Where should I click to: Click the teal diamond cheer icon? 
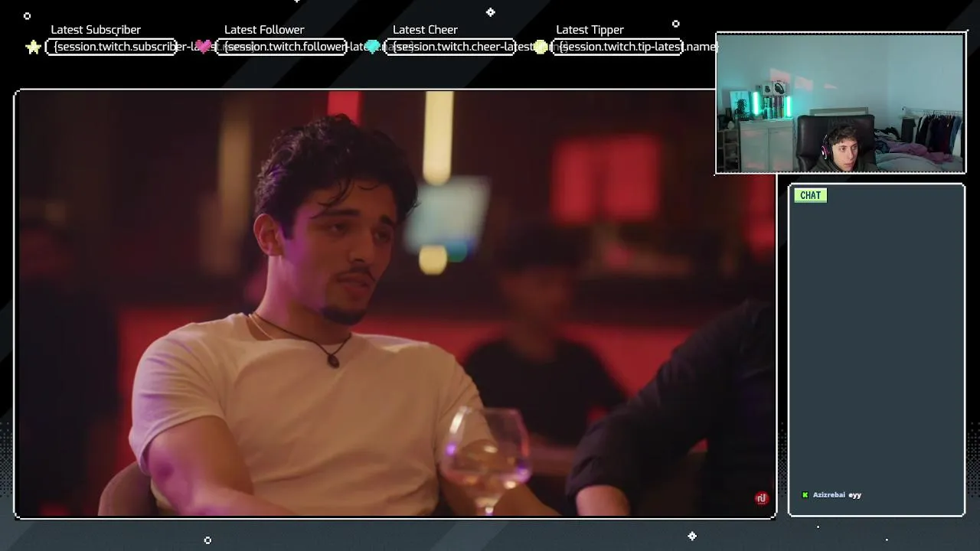[372, 47]
